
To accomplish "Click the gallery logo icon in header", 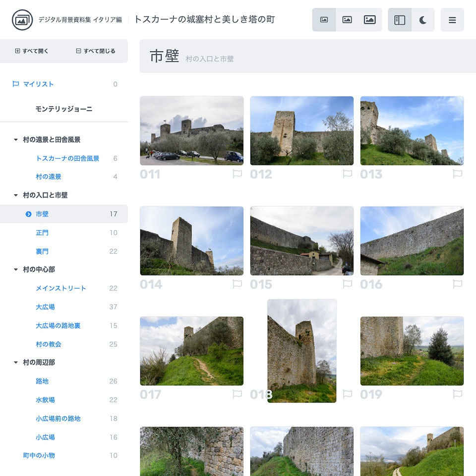I will coord(22,20).
